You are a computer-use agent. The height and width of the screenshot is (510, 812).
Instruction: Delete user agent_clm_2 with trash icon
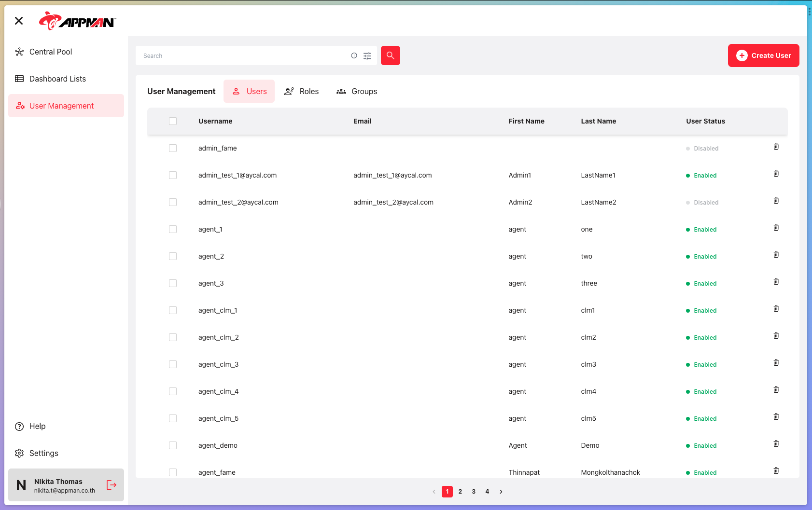(x=776, y=335)
